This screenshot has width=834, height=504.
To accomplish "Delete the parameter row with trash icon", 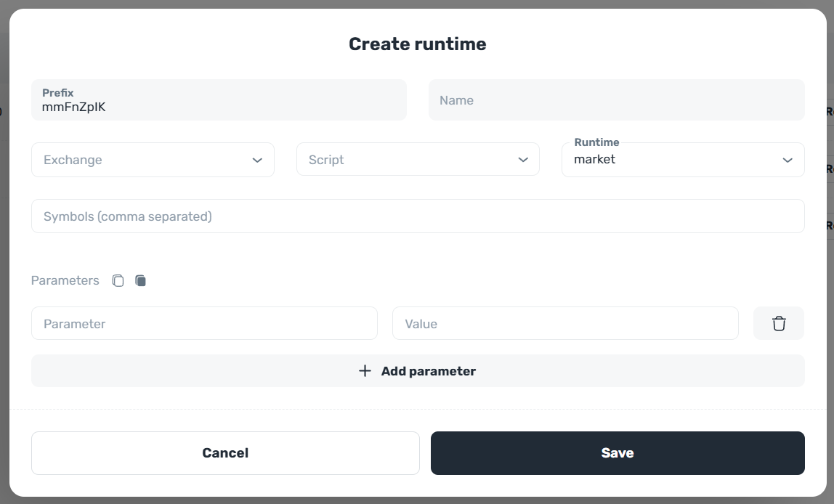I will click(778, 323).
